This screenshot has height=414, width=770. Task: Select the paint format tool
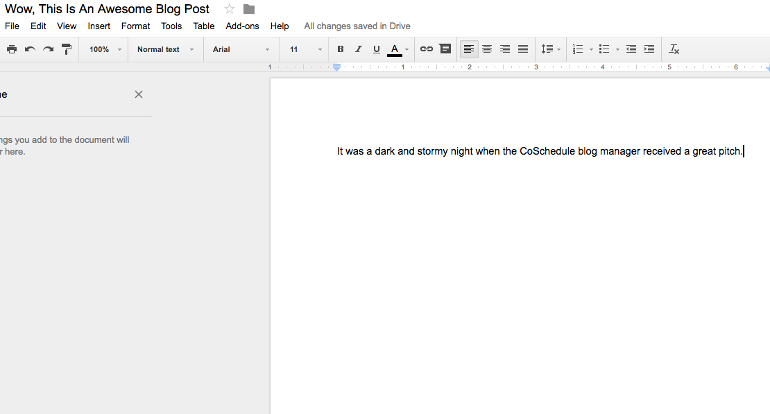pyautogui.click(x=66, y=49)
